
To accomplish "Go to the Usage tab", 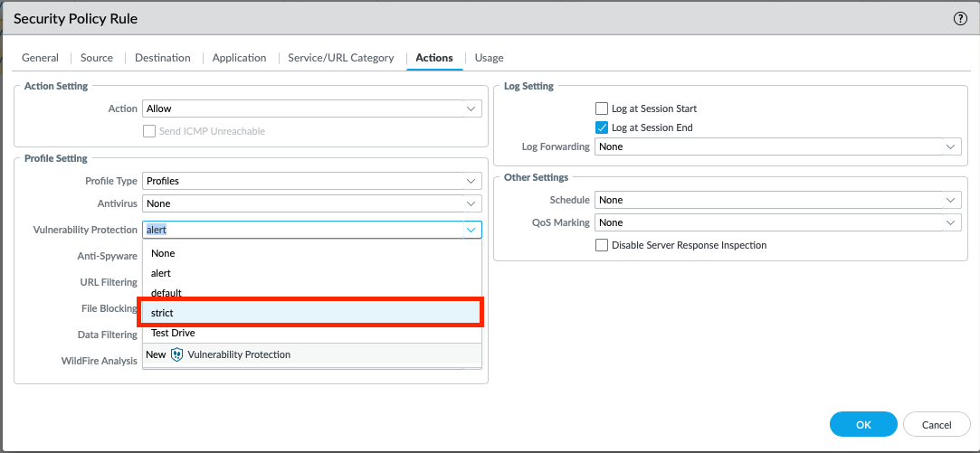I will (x=489, y=58).
